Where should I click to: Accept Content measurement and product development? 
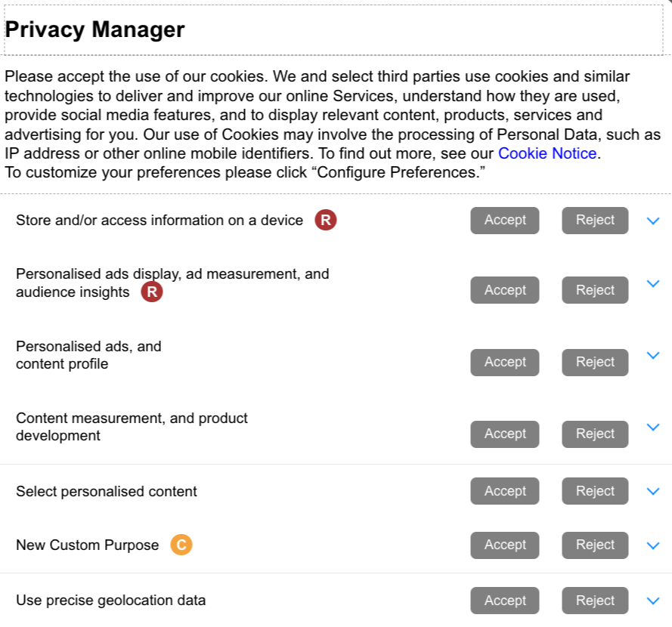[505, 434]
